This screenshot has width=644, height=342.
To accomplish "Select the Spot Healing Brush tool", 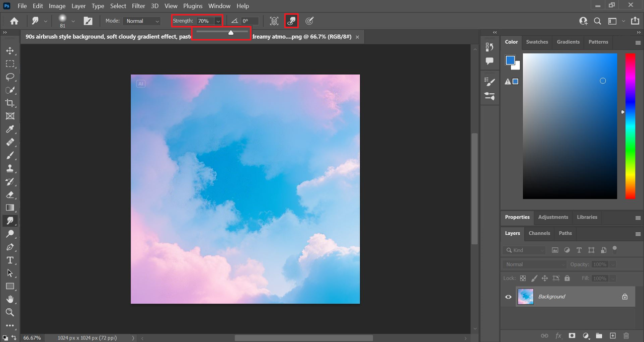I will pos(10,143).
